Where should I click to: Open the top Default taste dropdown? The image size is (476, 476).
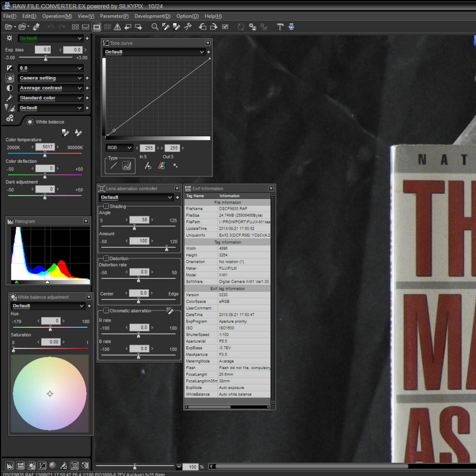coord(50,38)
